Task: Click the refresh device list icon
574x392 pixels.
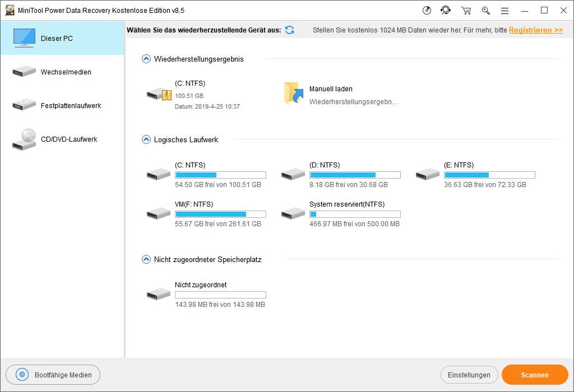Action: 290,30
